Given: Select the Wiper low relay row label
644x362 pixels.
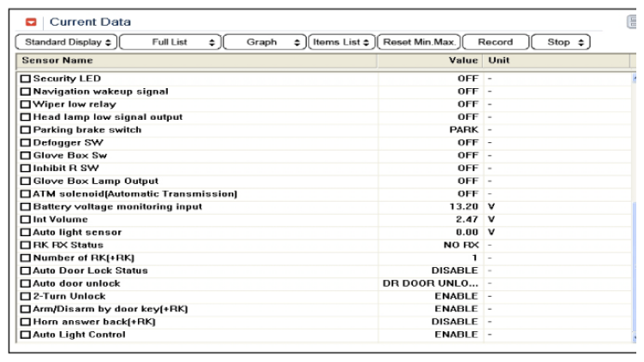Looking at the screenshot, I should tap(75, 104).
